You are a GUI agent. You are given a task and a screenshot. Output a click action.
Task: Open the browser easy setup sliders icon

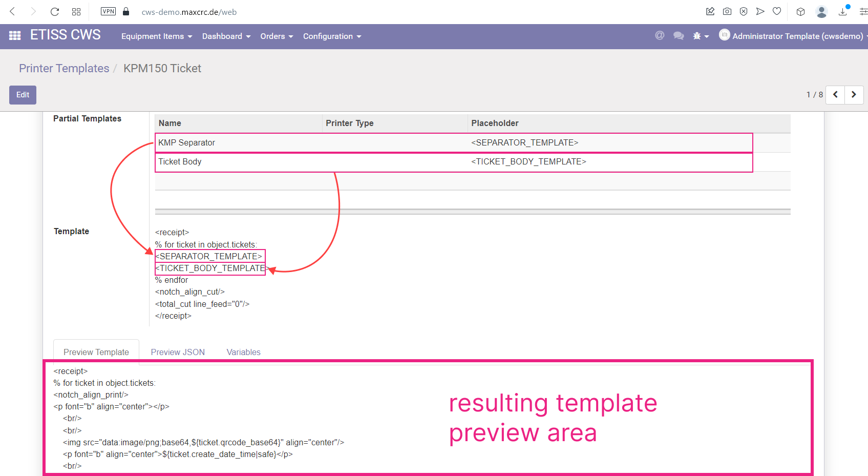click(x=863, y=11)
